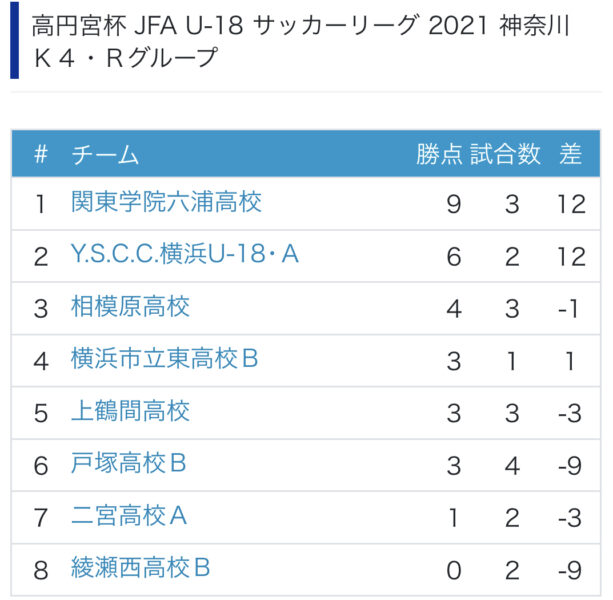The image size is (613, 600).
Task: Select the 横浜市立東高校B team link
Action: pyautogui.click(x=164, y=359)
